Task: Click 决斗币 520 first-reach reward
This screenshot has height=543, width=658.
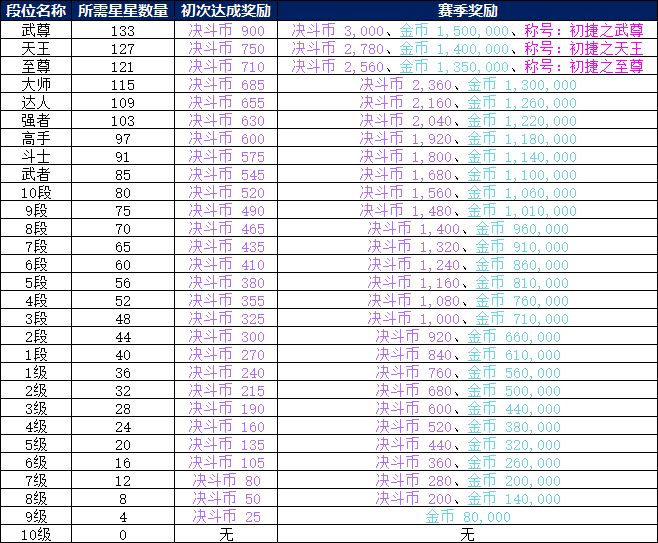Action: [x=226, y=193]
